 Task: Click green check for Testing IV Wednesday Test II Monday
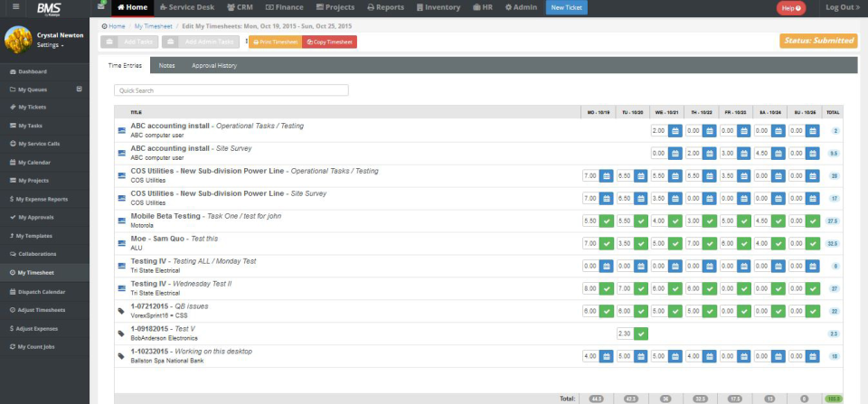click(606, 288)
